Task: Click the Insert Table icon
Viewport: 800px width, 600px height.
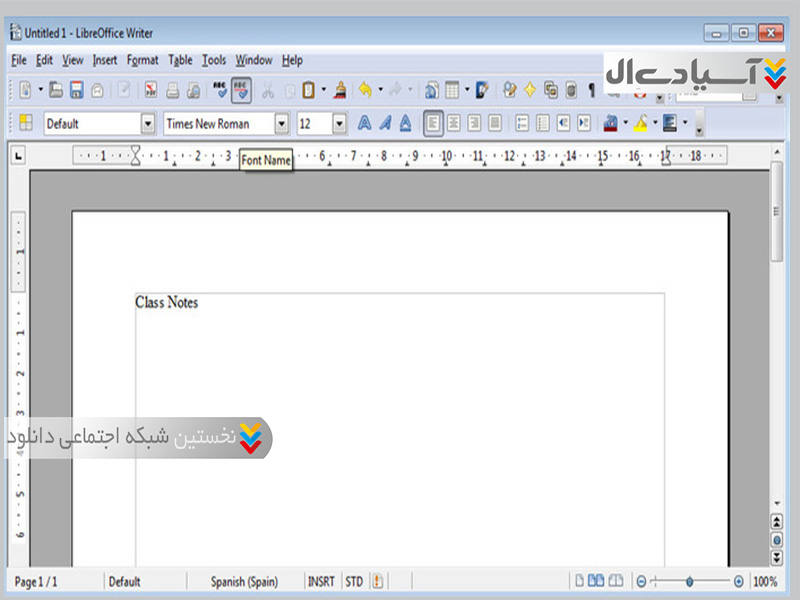Action: [x=452, y=91]
